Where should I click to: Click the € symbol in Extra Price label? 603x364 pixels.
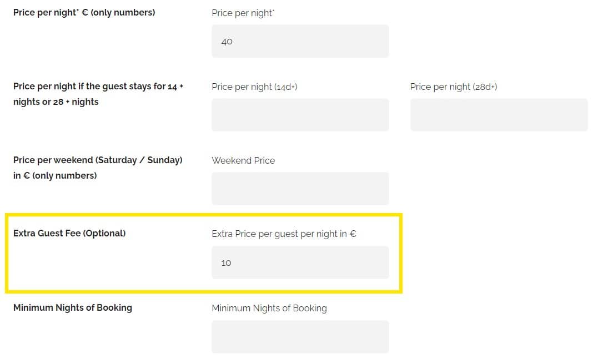click(353, 234)
